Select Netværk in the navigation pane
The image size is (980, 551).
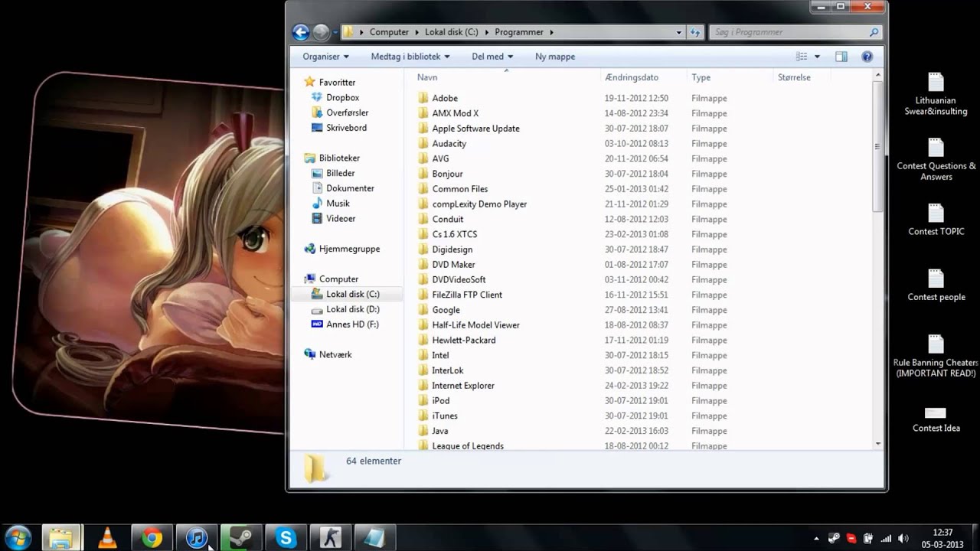pos(328,354)
